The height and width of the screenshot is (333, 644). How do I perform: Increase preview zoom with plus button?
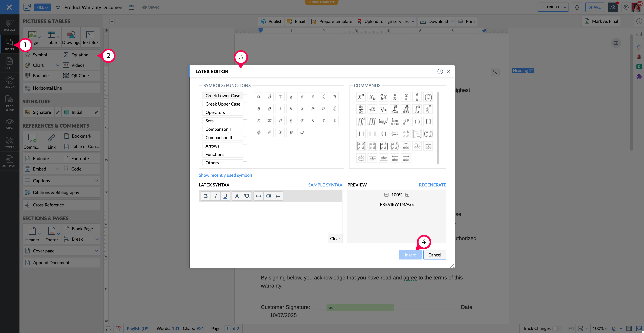(x=407, y=195)
